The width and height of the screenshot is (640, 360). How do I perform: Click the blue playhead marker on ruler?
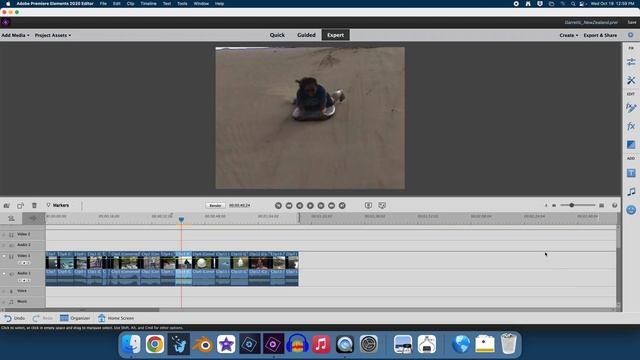click(181, 220)
